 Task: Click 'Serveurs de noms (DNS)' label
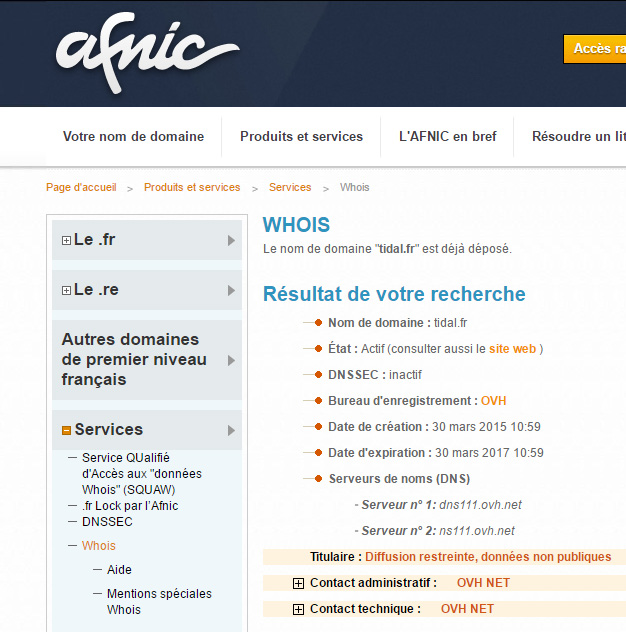[x=399, y=479]
